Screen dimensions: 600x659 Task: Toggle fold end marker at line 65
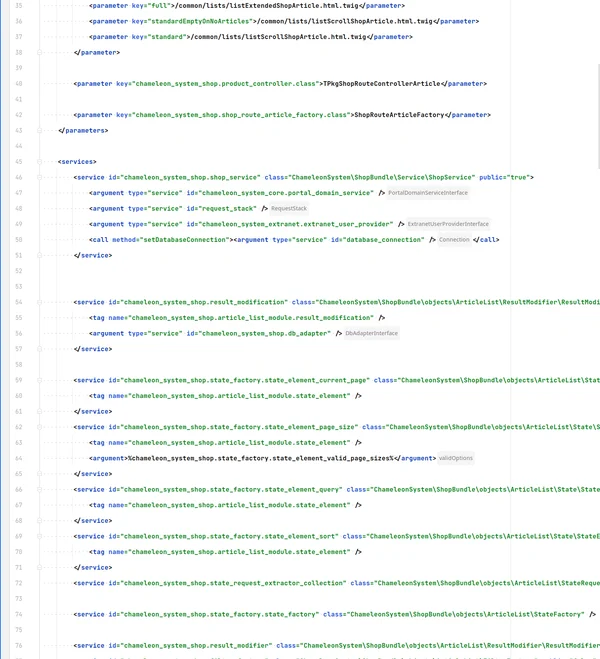39,474
